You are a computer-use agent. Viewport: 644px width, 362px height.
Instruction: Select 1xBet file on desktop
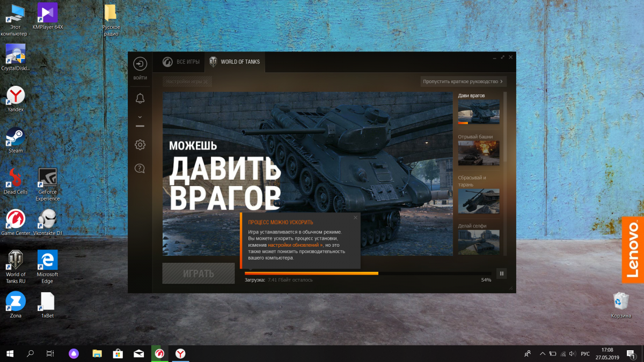tap(48, 305)
